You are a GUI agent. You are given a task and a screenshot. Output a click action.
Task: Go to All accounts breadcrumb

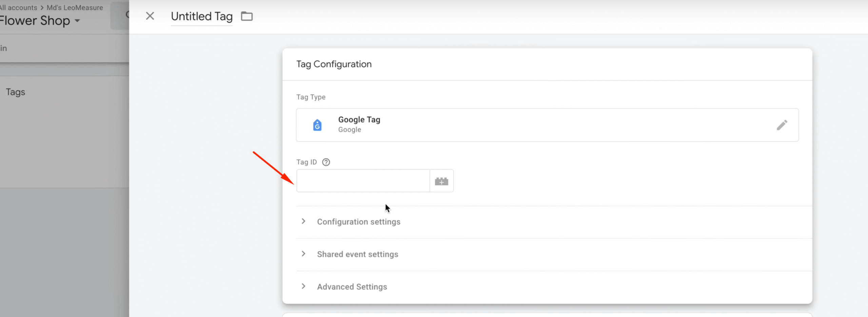click(x=19, y=7)
